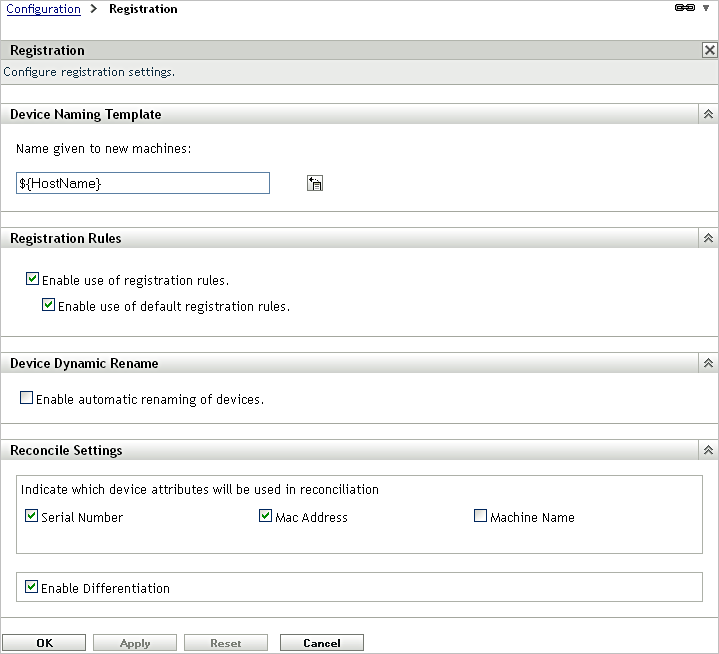
Task: Collapse the Reconcile Settings section
Action: (x=709, y=451)
